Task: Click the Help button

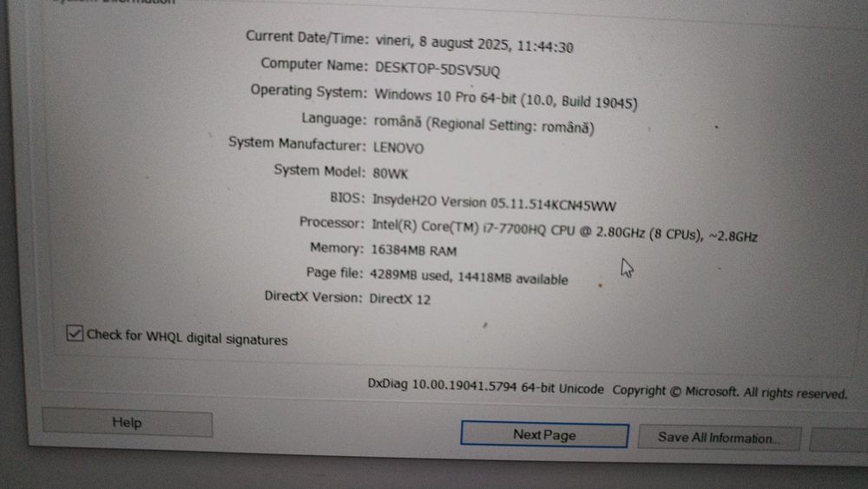Action: coord(128,423)
